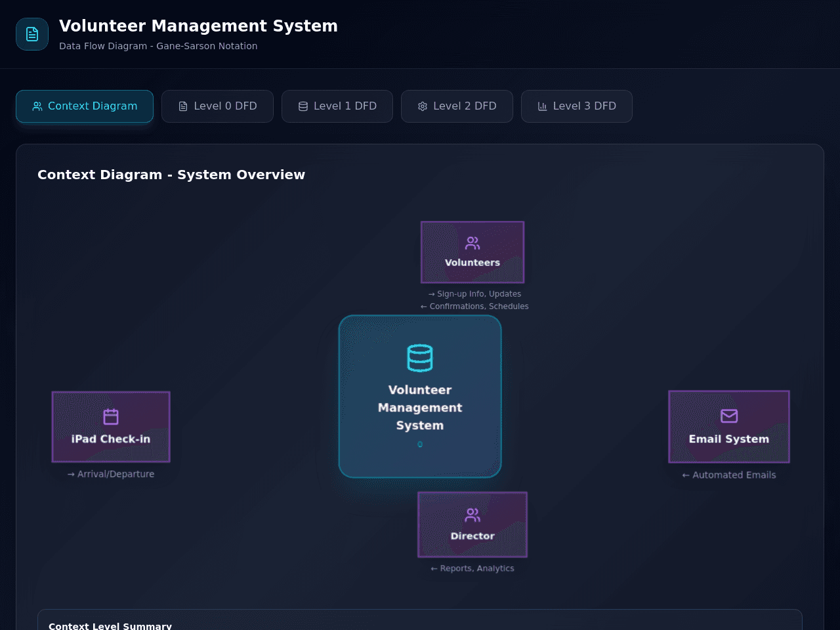This screenshot has height=630, width=840.
Task: Open the Context Diagram tab
Action: 85,106
